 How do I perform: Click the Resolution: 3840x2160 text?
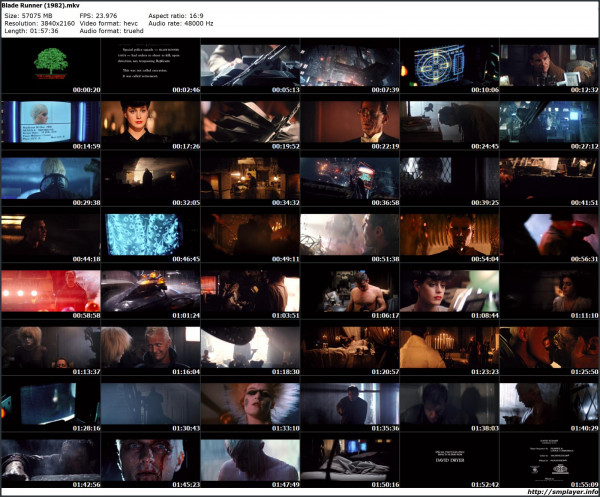[x=39, y=23]
